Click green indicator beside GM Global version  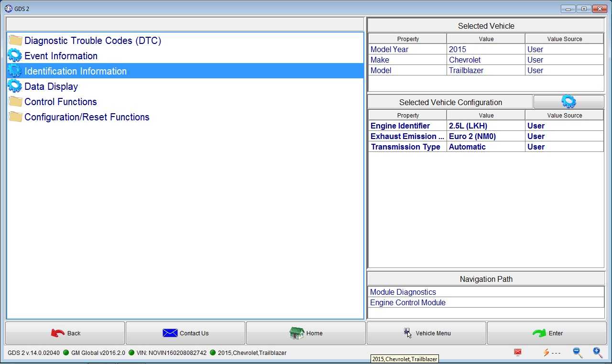66,353
